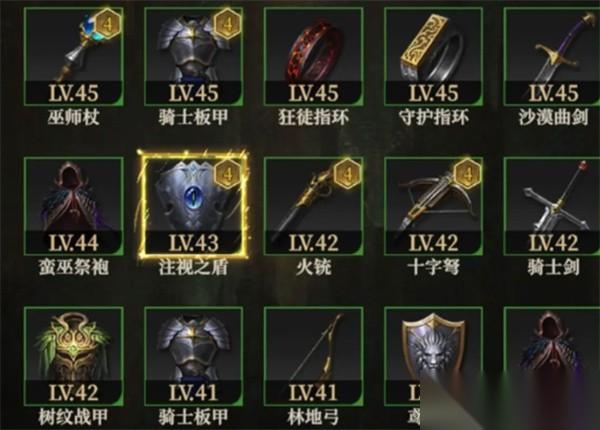600x430 pixels.
Task: Choose the 十字弩 crossbow item
Action: (434, 206)
